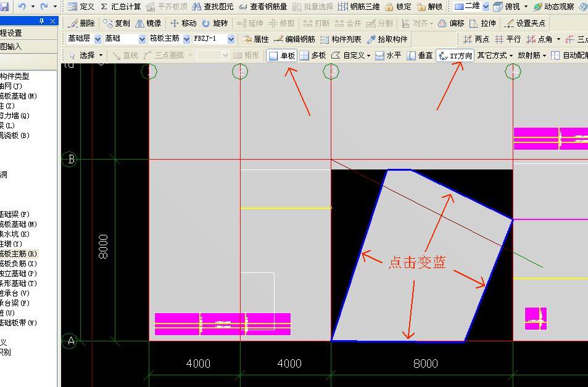This screenshot has width=588, height=387.
Task: Toggle 单板 single slab mode
Action: coord(281,55)
